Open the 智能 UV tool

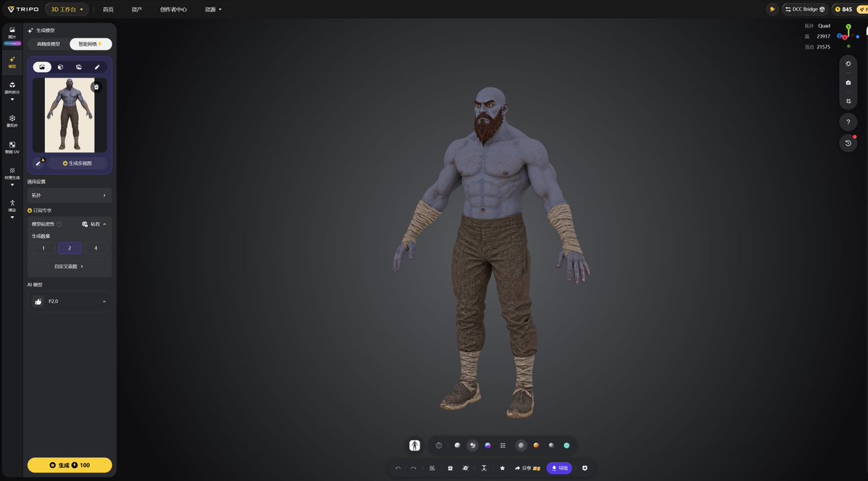click(12, 148)
